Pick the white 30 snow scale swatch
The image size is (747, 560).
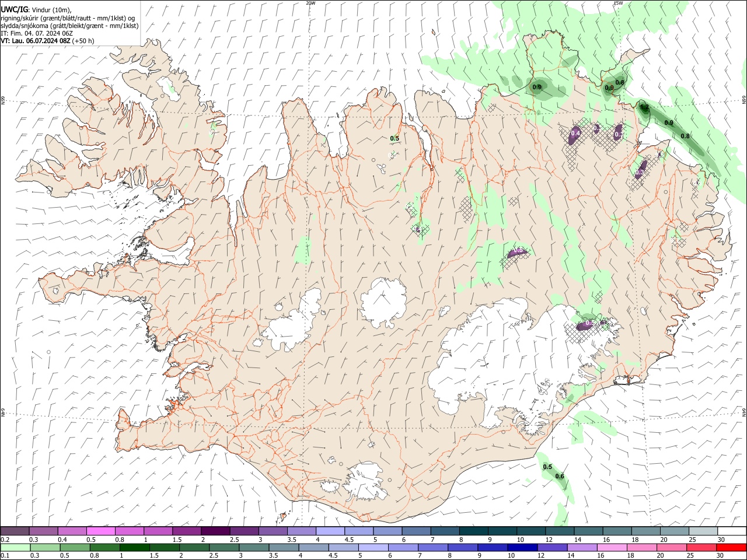(732, 531)
